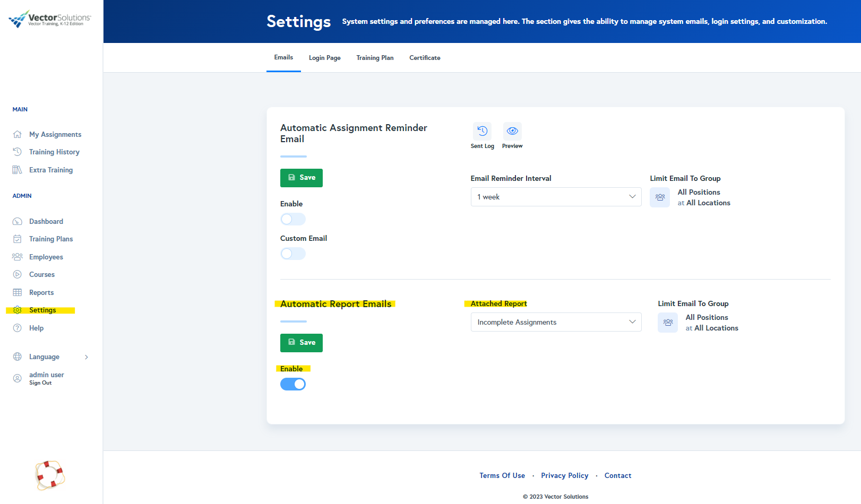Change the Attached Report selection
This screenshot has width=861, height=504.
(x=556, y=322)
